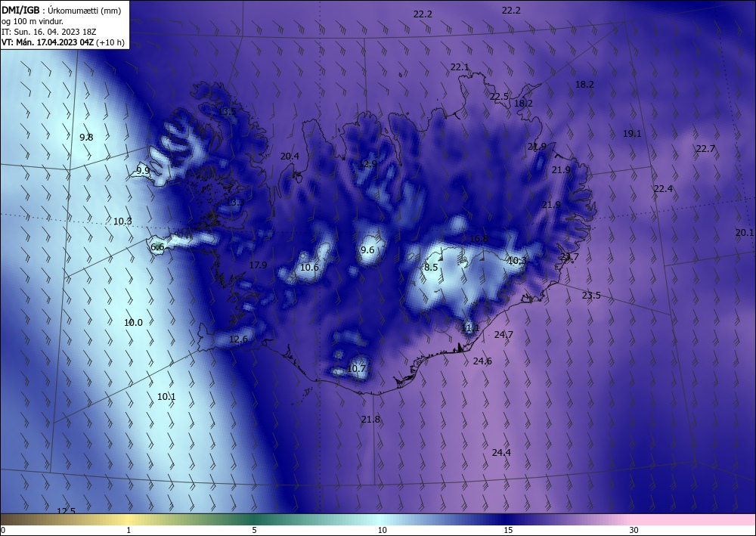Pick the value 22.5
Image resolution: width=756 pixels, height=536 pixels.
point(499,97)
